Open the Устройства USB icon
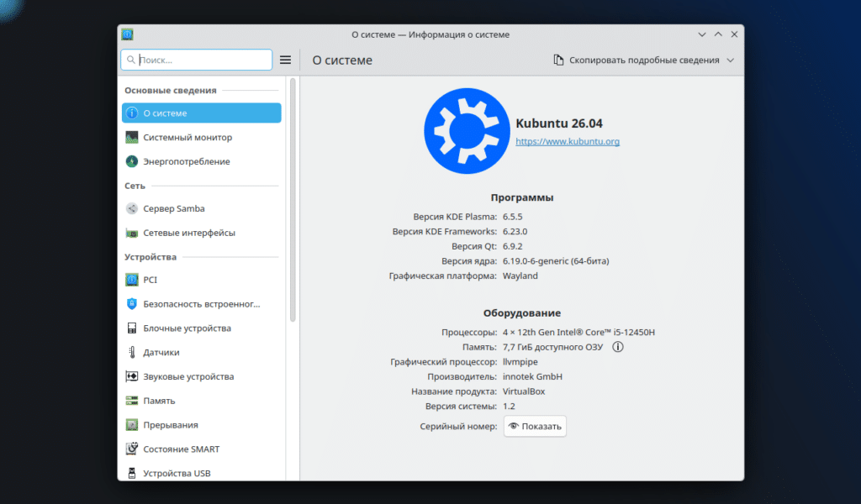 [132, 473]
